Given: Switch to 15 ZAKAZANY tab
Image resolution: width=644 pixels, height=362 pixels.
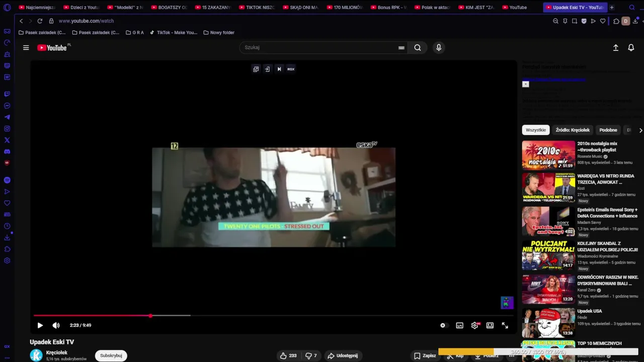Looking at the screenshot, I should [213, 8].
